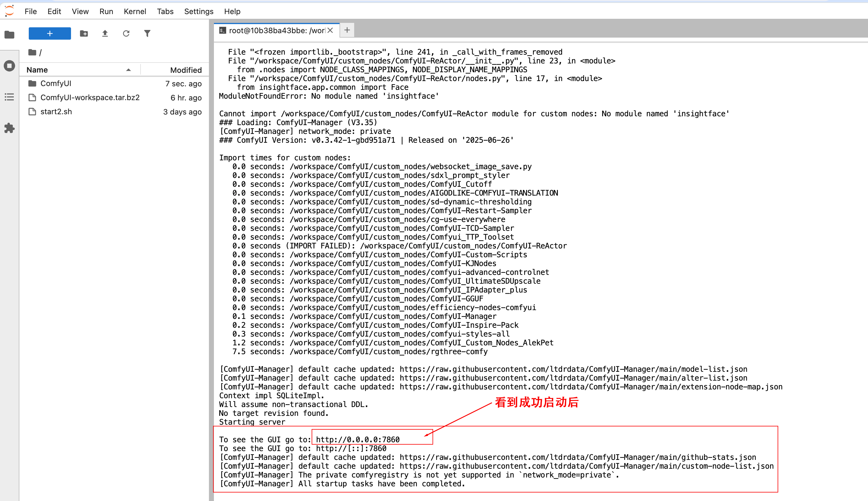Click the alter-list.json URL in terminal
The height and width of the screenshot is (501, 868).
click(x=573, y=378)
